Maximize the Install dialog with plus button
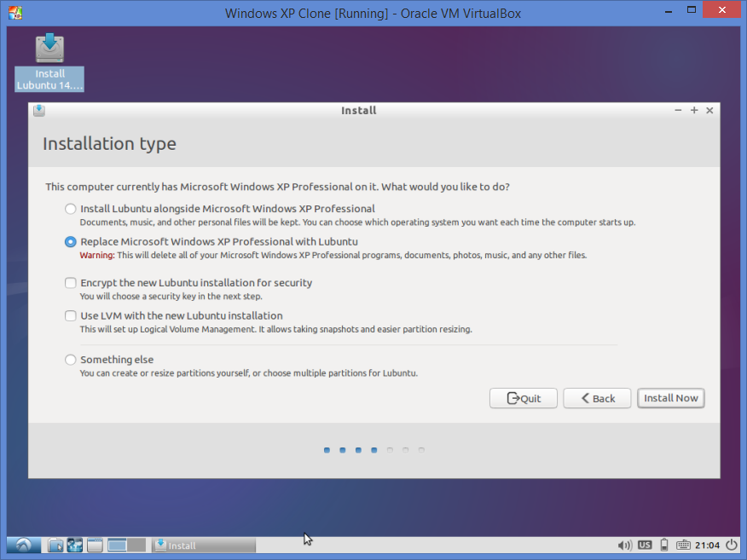Image resolution: width=747 pixels, height=560 pixels. tap(694, 111)
